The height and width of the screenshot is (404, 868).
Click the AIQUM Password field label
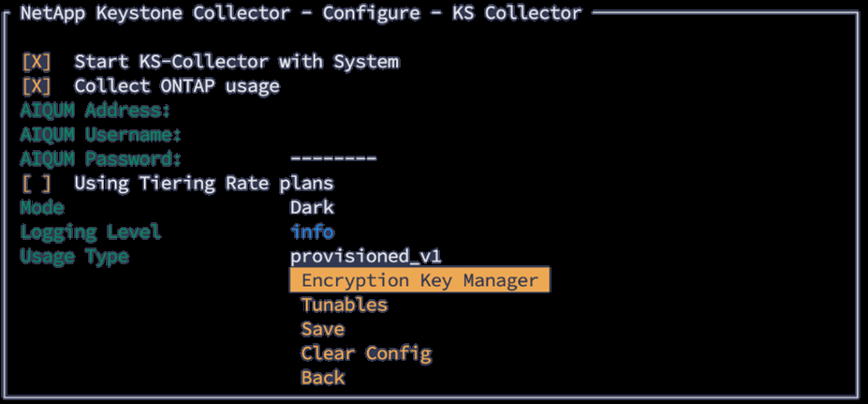coord(101,158)
